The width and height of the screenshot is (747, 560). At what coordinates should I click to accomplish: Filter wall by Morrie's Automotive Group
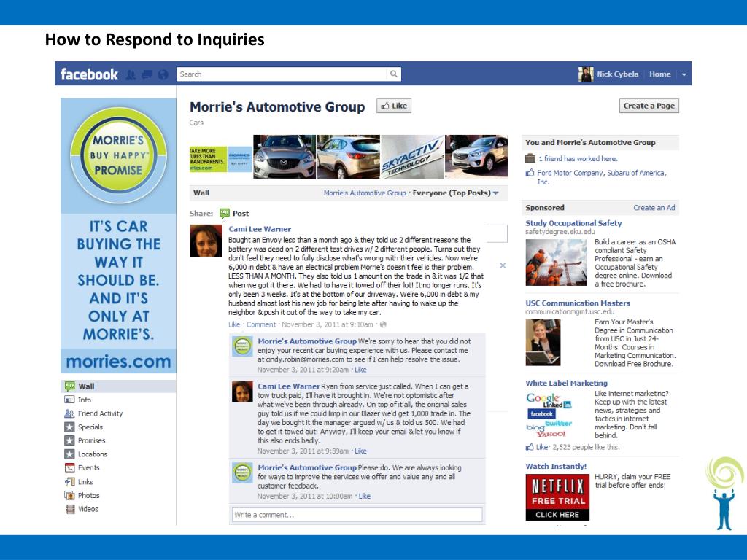click(x=365, y=192)
